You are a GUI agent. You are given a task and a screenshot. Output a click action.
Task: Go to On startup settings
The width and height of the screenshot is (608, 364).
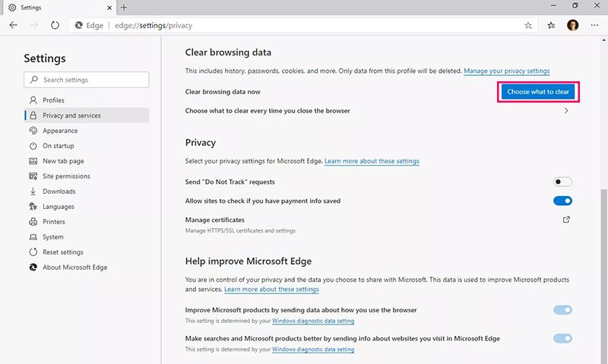pyautogui.click(x=87, y=146)
